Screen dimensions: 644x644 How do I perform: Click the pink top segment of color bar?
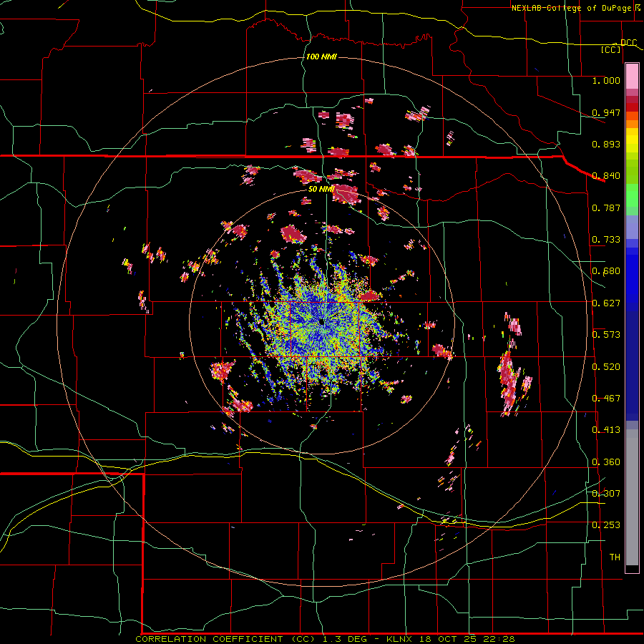[x=632, y=77]
